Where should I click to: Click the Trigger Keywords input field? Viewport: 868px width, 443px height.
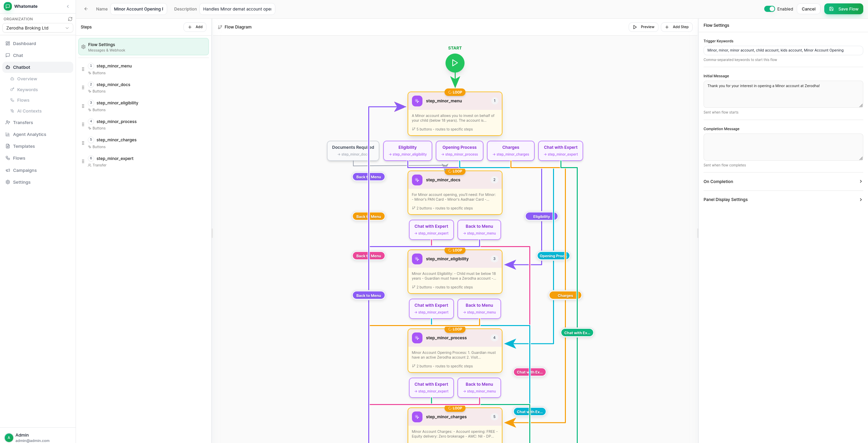pos(783,50)
